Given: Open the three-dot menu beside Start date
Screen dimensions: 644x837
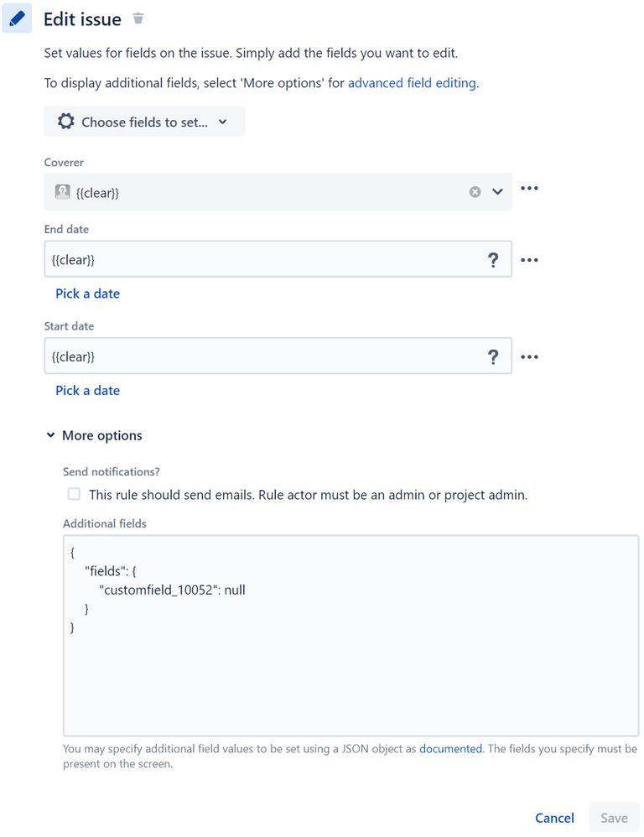Looking at the screenshot, I should click(529, 356).
